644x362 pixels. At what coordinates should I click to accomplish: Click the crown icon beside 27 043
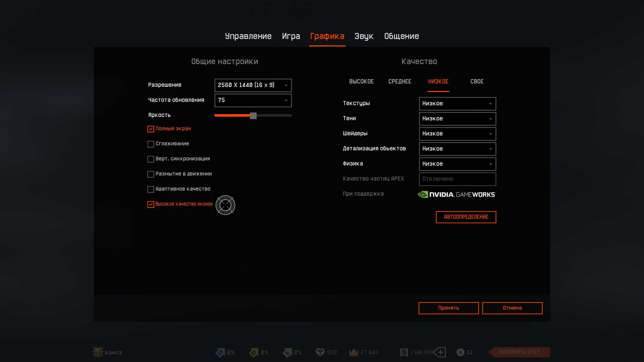tap(354, 352)
